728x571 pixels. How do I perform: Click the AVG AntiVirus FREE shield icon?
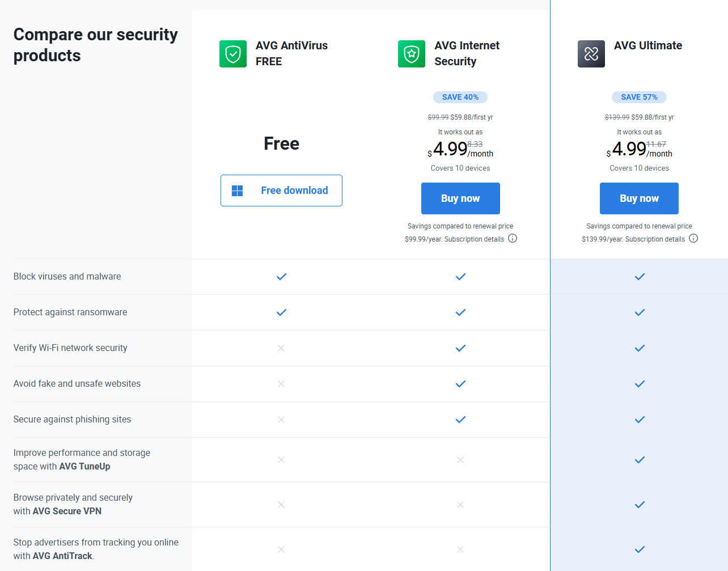click(x=233, y=54)
